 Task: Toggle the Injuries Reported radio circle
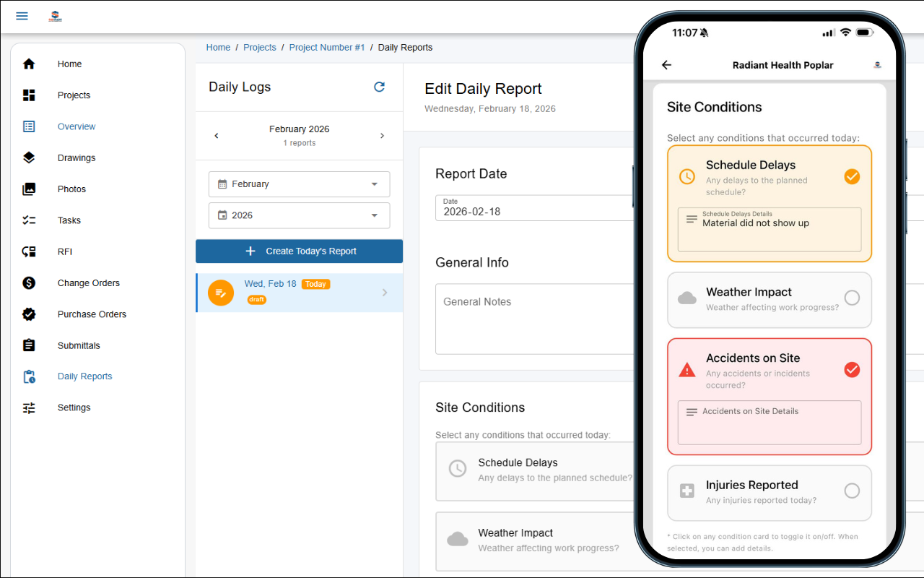tap(852, 491)
